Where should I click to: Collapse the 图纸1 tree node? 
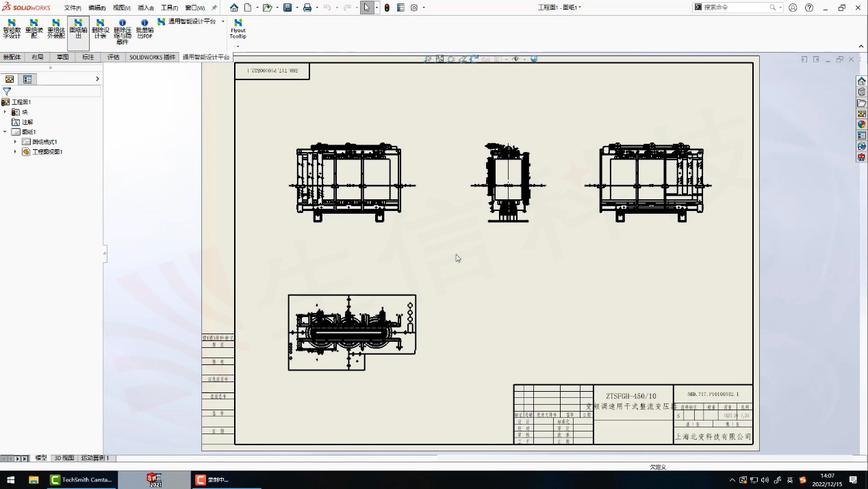[x=5, y=131]
